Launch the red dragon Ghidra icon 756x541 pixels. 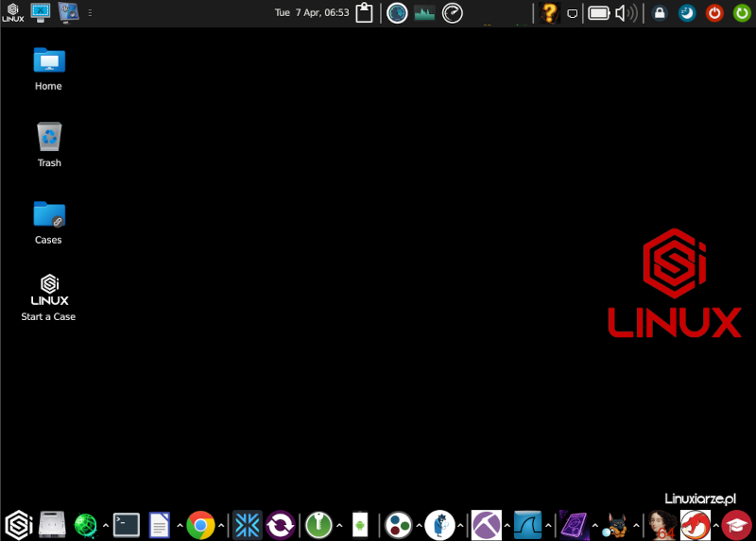696,525
